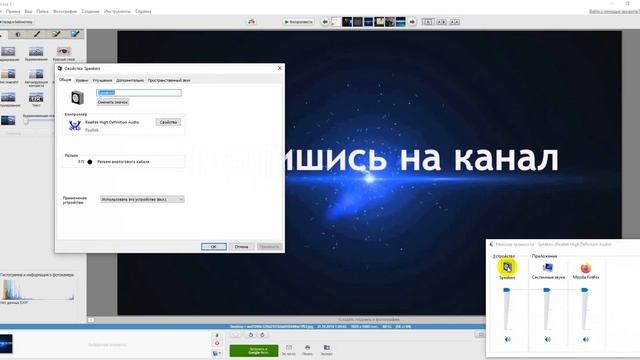This screenshot has height=360, width=640.
Task: Click the speaker name input field
Action: (139, 93)
